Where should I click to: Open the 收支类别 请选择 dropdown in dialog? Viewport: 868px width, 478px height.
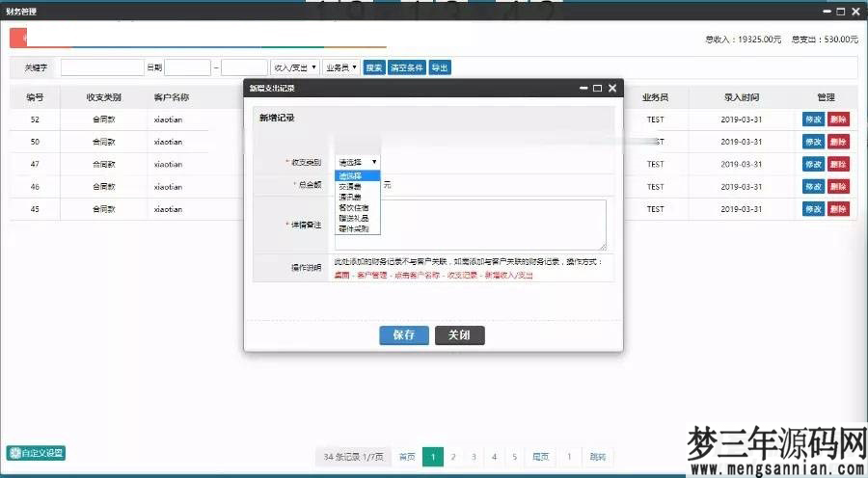point(358,162)
